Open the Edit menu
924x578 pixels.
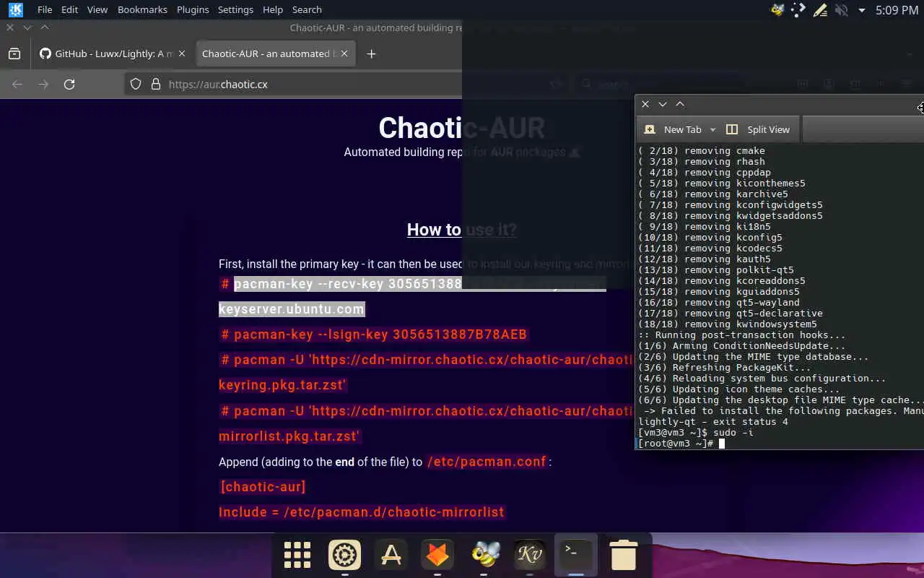[x=69, y=9]
